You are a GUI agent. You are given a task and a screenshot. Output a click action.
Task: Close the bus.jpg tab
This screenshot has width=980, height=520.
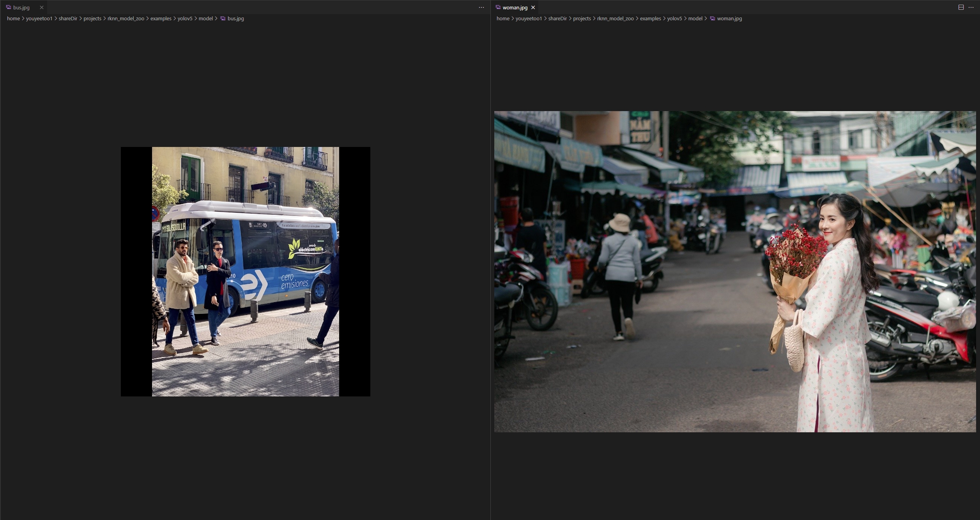[x=42, y=7]
